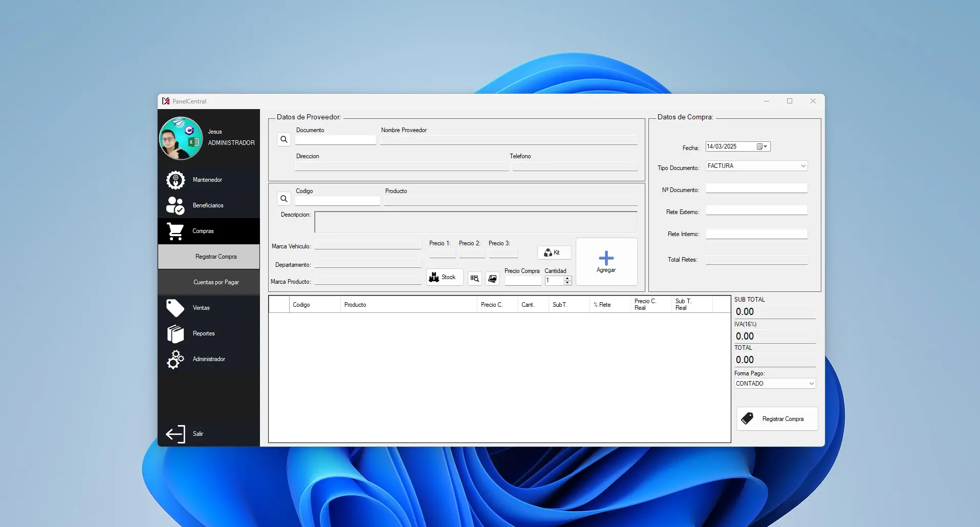Click the Producto column header in grid
This screenshot has width=980, height=527.
(408, 305)
